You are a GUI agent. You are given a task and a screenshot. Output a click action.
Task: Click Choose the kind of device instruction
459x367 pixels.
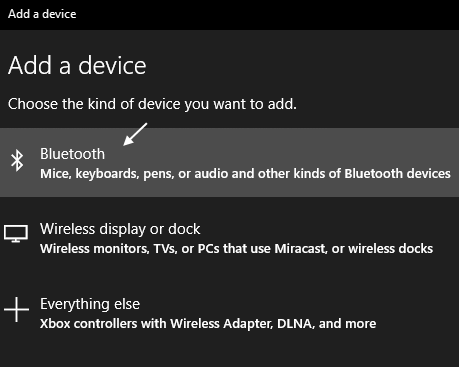pyautogui.click(x=152, y=104)
